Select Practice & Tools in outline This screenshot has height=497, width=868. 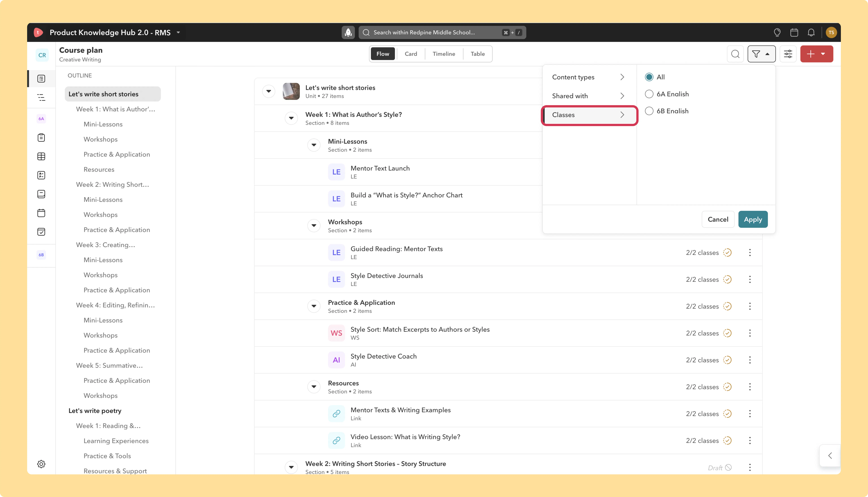[x=107, y=456]
